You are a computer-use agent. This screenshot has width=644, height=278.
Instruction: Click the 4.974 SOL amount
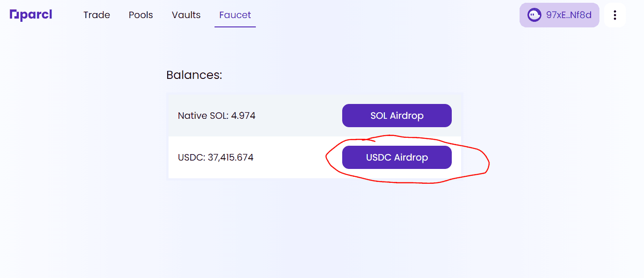coord(243,116)
